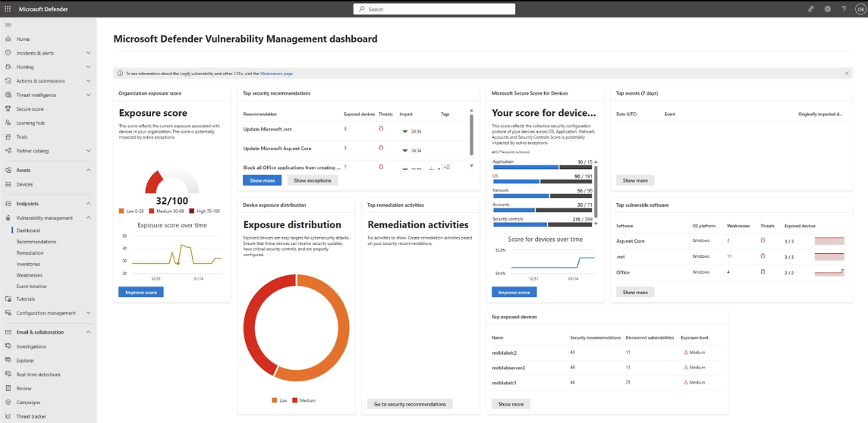
Task: Select Dashboard in Vulnerability management
Action: (28, 230)
